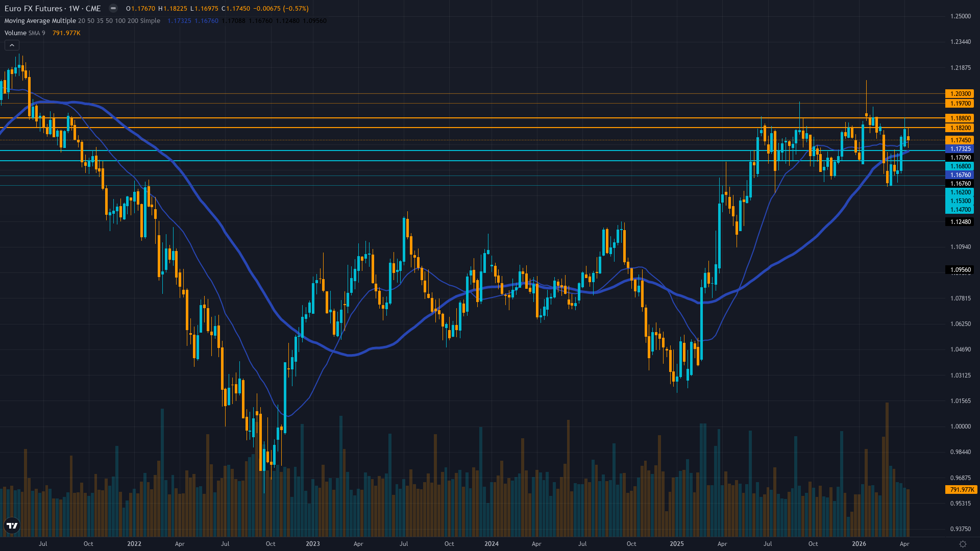
Task: Open chart settings via the gear icon
Action: click(x=963, y=544)
